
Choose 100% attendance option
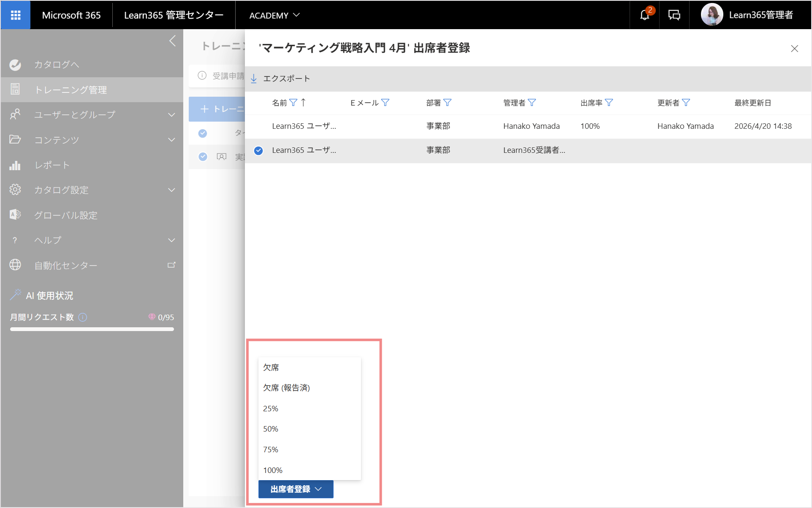(x=310, y=470)
